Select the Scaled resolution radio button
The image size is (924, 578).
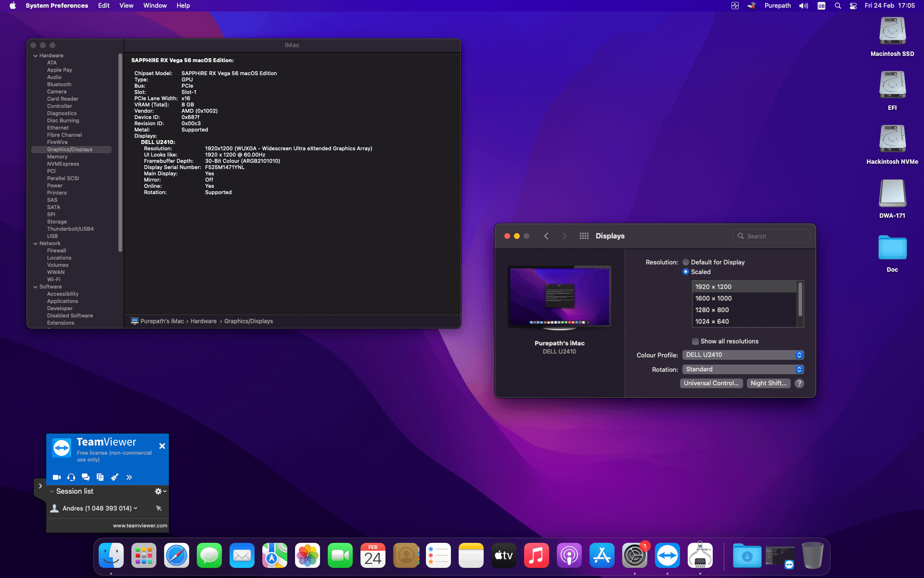pyautogui.click(x=686, y=272)
